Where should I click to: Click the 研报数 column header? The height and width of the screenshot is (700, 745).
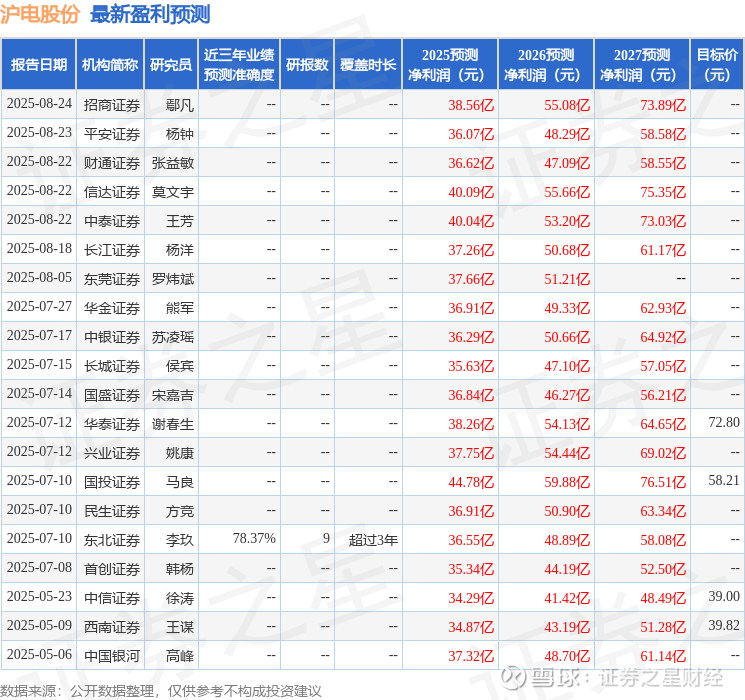point(307,65)
